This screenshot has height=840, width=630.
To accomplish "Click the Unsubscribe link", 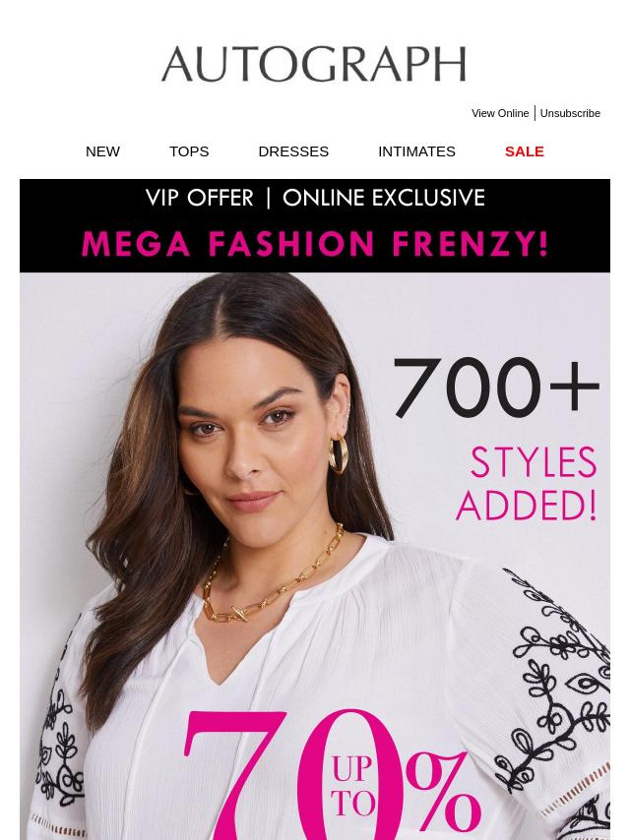I will coord(570,113).
